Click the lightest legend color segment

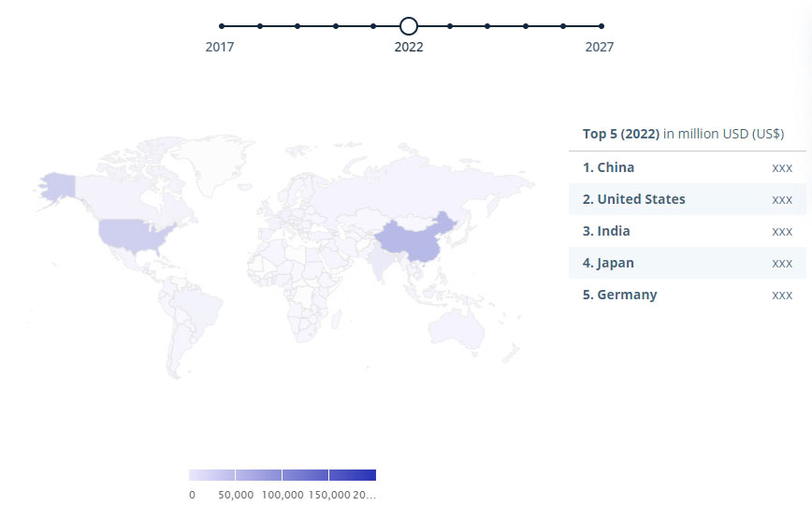pyautogui.click(x=211, y=474)
